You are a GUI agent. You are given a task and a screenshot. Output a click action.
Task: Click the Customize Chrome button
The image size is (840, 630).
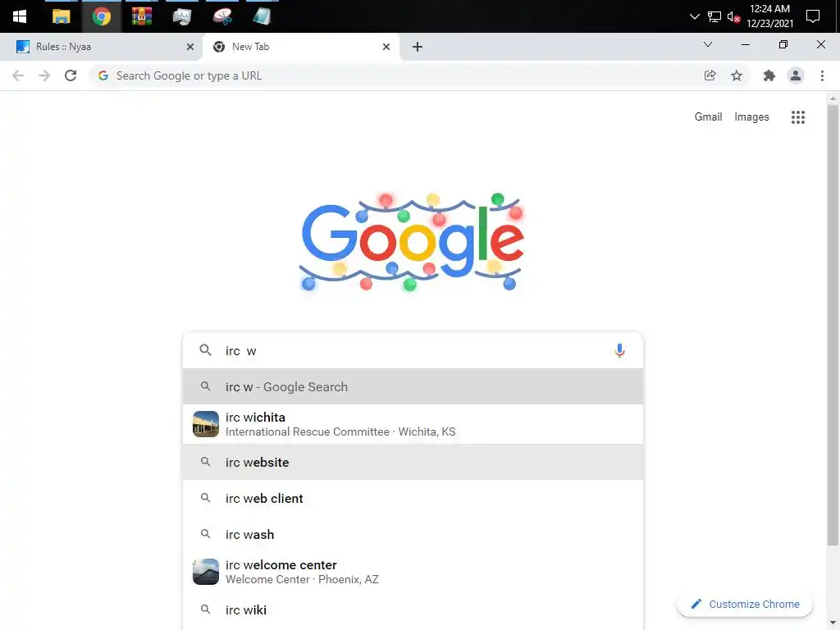point(745,605)
